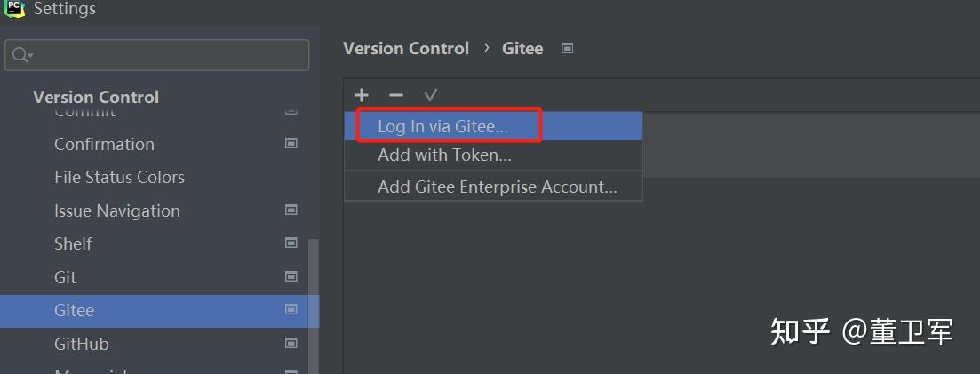The width and height of the screenshot is (980, 374).
Task: Click the search magnifier icon in settings
Action: point(21,55)
